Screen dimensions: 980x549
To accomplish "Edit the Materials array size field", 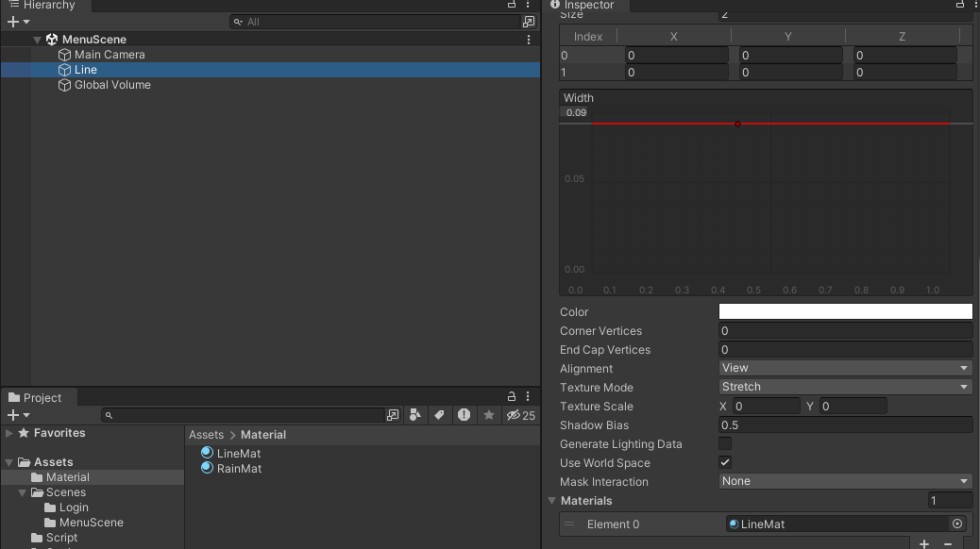I will (x=950, y=500).
